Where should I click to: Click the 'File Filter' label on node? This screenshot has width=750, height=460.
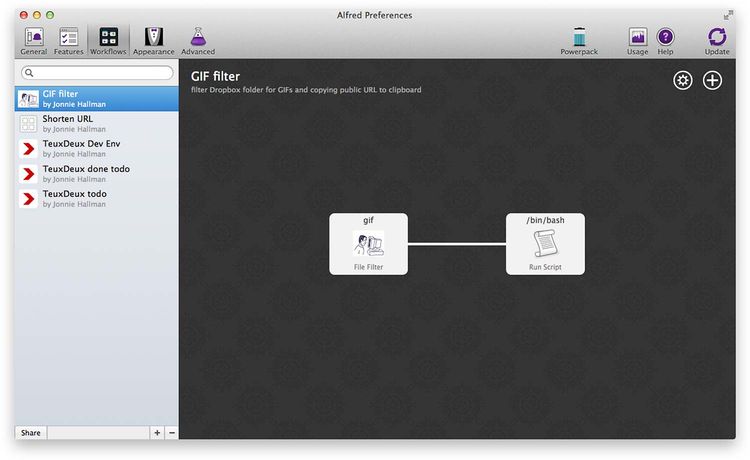pos(368,267)
